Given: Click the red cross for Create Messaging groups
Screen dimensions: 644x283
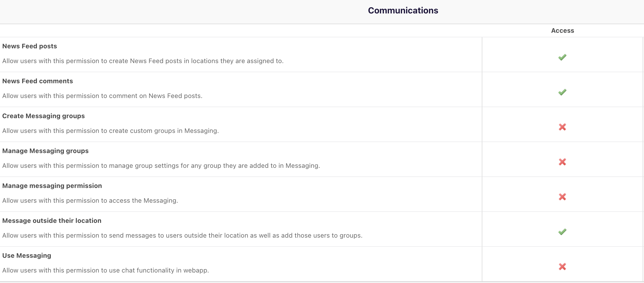Looking at the screenshot, I should [562, 127].
